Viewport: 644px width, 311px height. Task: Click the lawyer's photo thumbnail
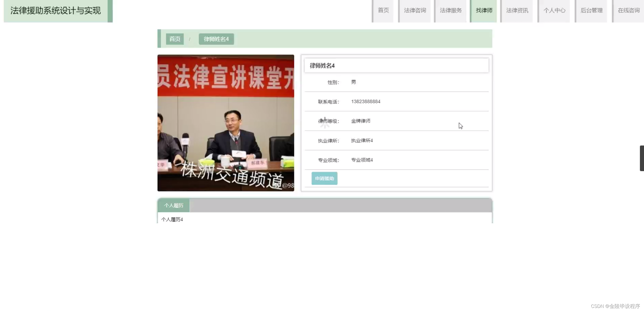[226, 123]
